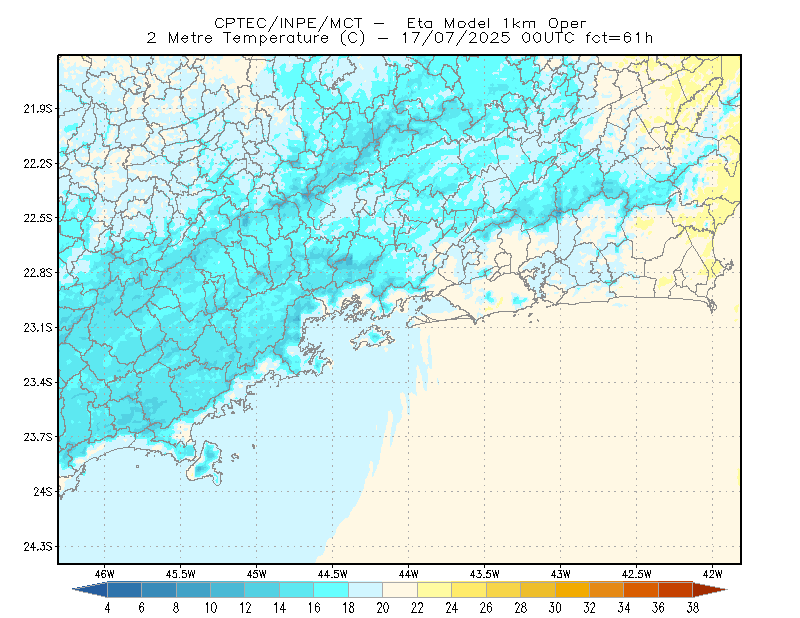
Task: Click the 24S latitude label
Action: 43,491
